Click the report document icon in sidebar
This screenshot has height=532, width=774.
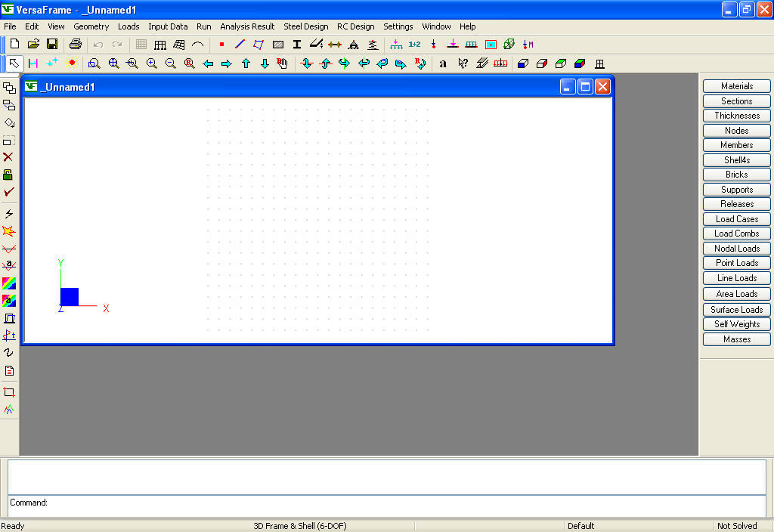pos(8,370)
